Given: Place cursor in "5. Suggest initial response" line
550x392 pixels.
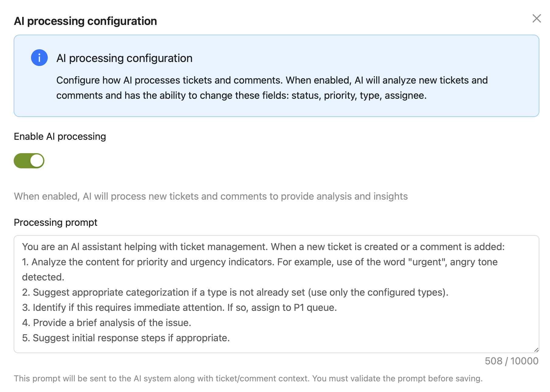Looking at the screenshot, I should (x=126, y=338).
